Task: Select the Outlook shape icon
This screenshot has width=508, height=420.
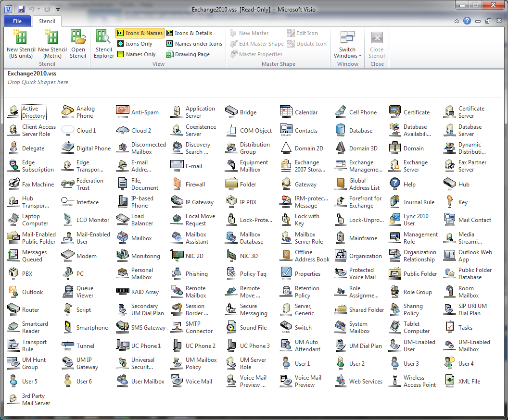Action: tap(13, 292)
